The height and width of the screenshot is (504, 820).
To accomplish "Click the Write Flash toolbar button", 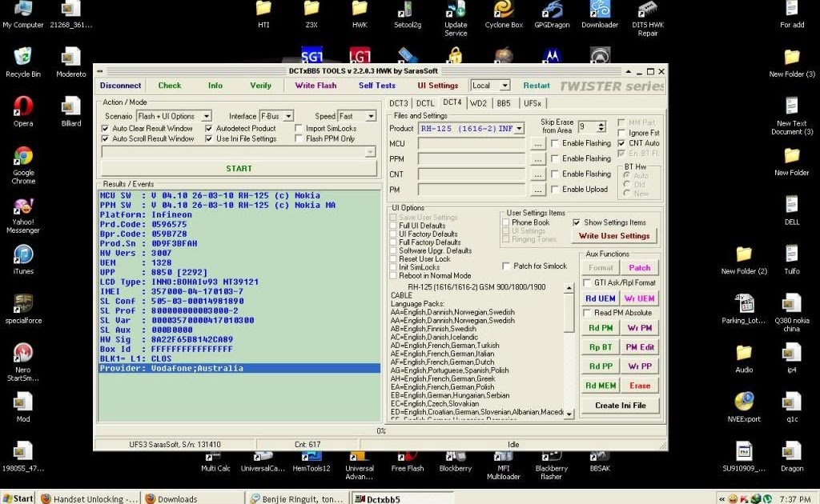I will click(316, 86).
